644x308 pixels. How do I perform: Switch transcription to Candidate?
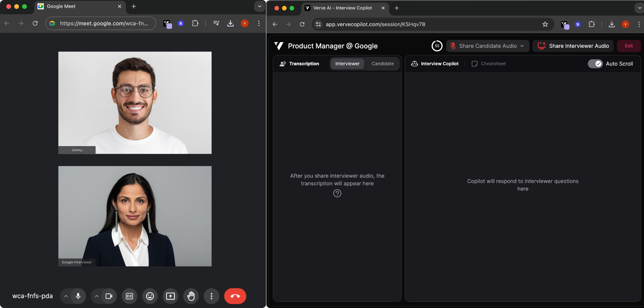382,63
